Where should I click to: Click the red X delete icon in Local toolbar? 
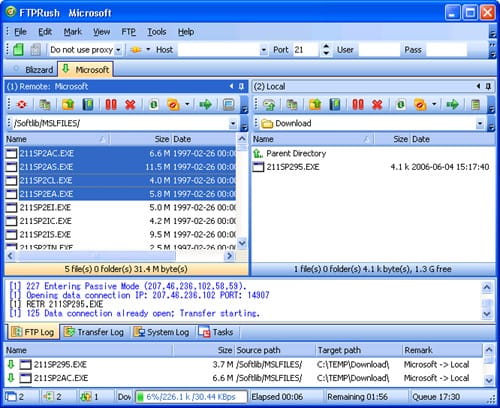tap(377, 105)
